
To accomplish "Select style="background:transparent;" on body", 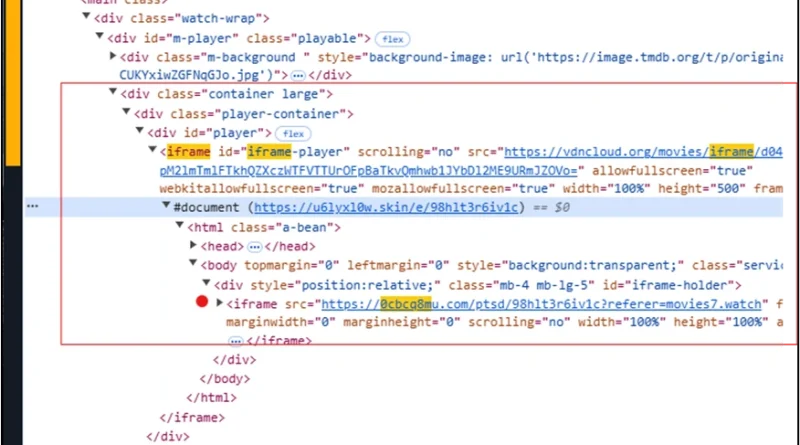I will pyautogui.click(x=570, y=265).
